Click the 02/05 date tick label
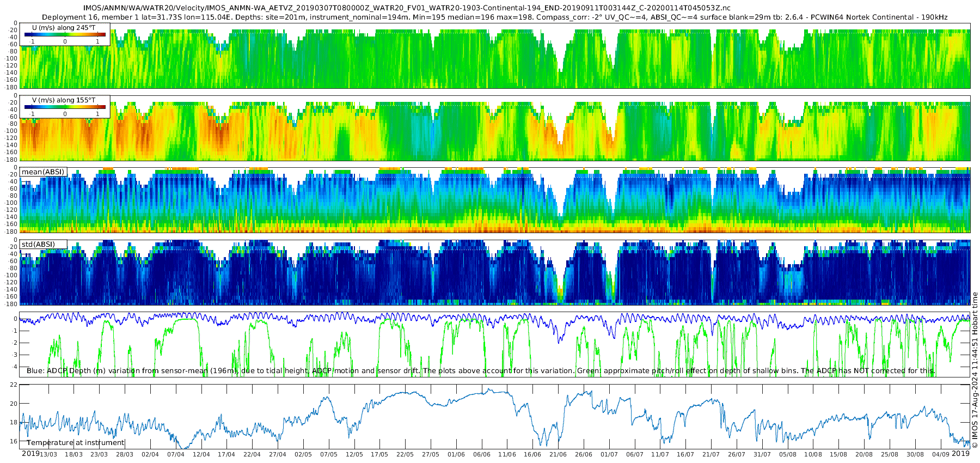 click(x=303, y=454)
